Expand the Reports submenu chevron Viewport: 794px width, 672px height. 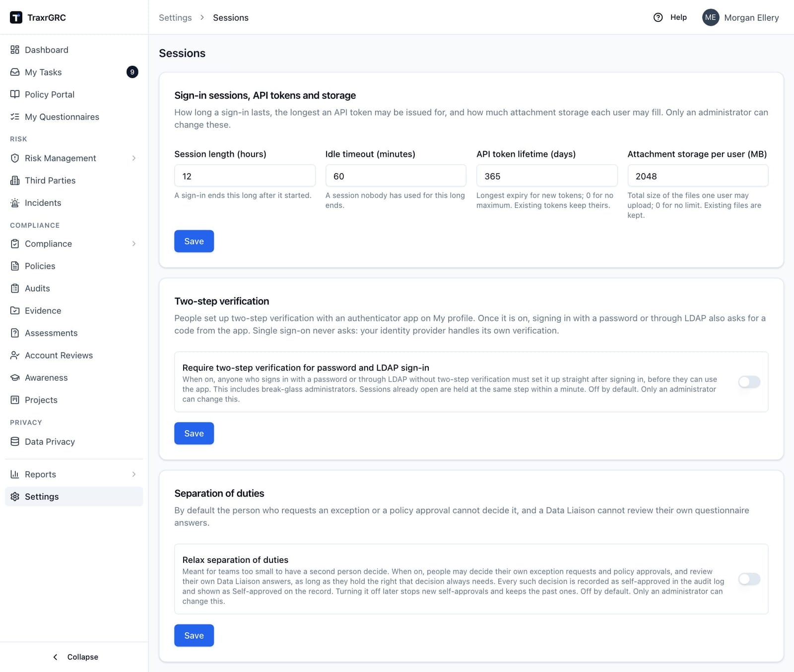(x=134, y=474)
